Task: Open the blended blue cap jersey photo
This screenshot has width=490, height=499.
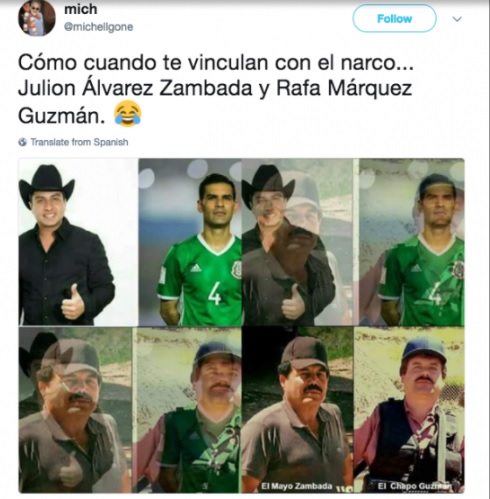Action: [x=187, y=410]
